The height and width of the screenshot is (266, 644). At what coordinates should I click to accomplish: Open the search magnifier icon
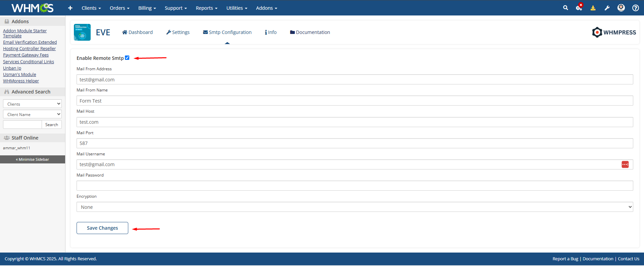[565, 8]
